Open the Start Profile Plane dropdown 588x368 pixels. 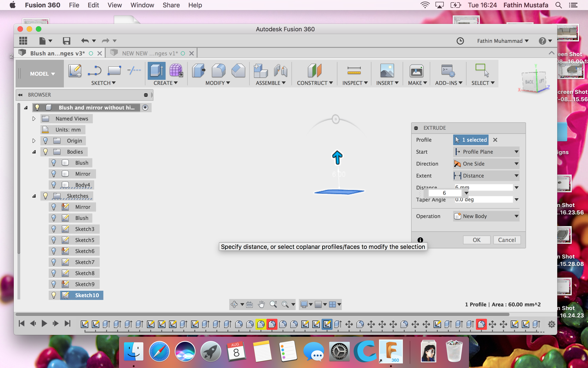[x=486, y=152]
